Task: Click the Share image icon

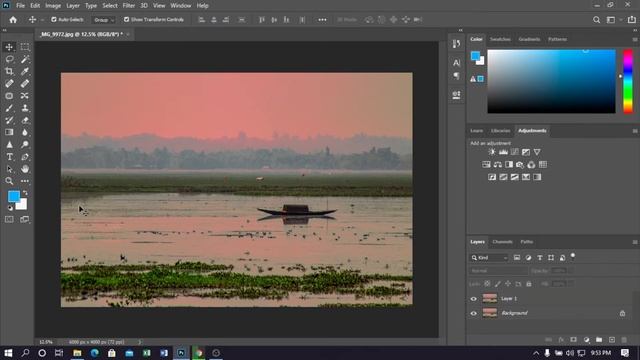Action: coord(632,20)
